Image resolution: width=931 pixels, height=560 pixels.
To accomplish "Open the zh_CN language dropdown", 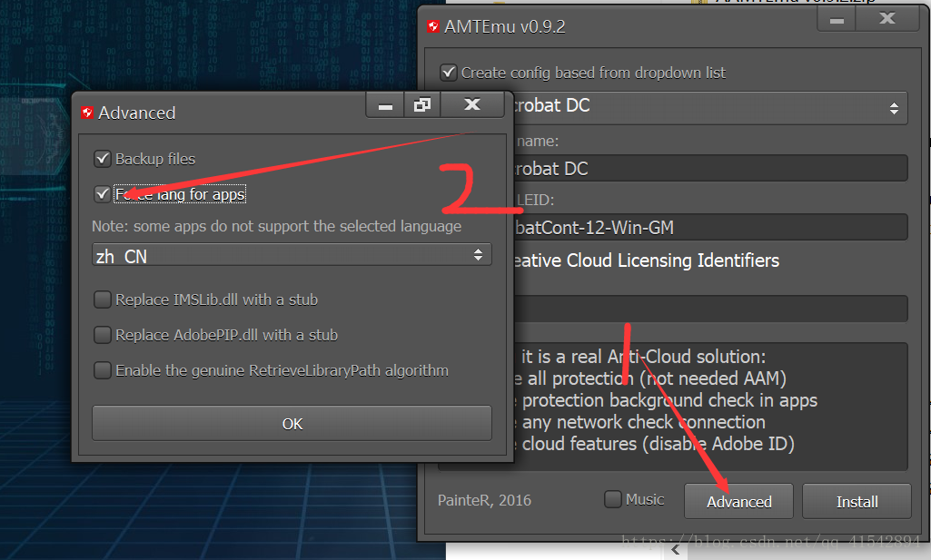I will click(292, 255).
